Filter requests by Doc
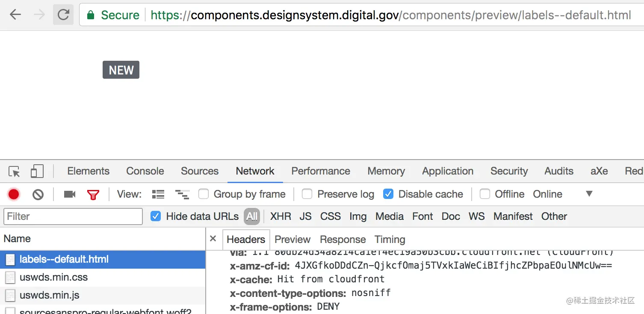Viewport: 644px width, 314px height. click(x=451, y=216)
